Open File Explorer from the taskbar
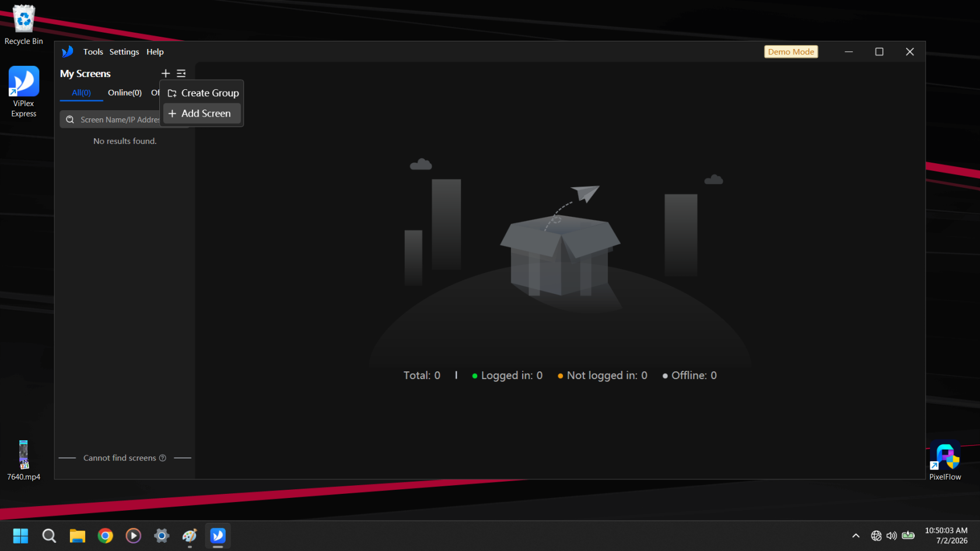This screenshot has width=980, height=551. coord(77,536)
